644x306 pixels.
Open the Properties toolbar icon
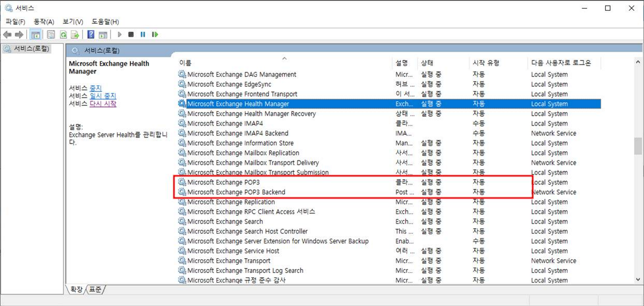(51, 34)
